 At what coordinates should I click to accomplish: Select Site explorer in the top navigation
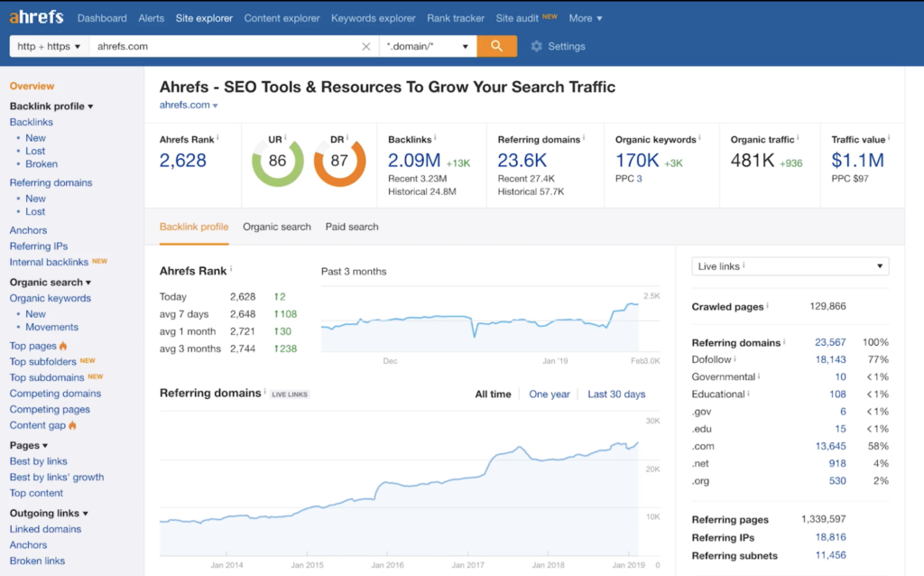tap(204, 18)
